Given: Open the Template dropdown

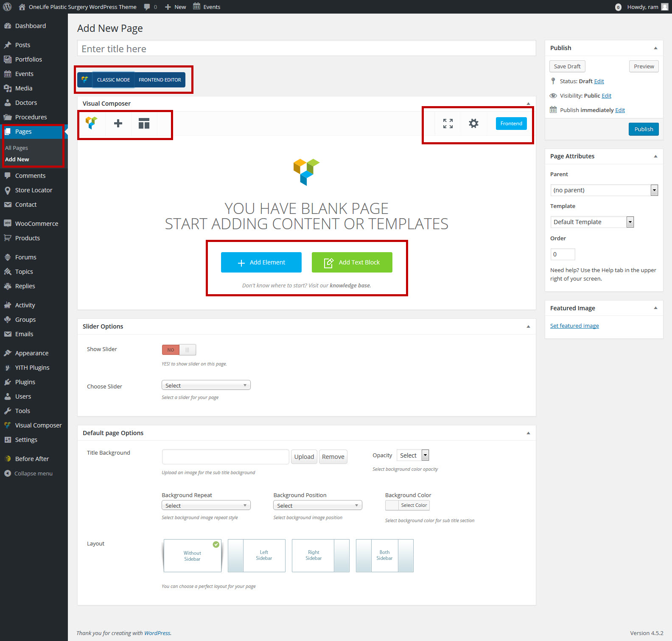Looking at the screenshot, I should (592, 222).
